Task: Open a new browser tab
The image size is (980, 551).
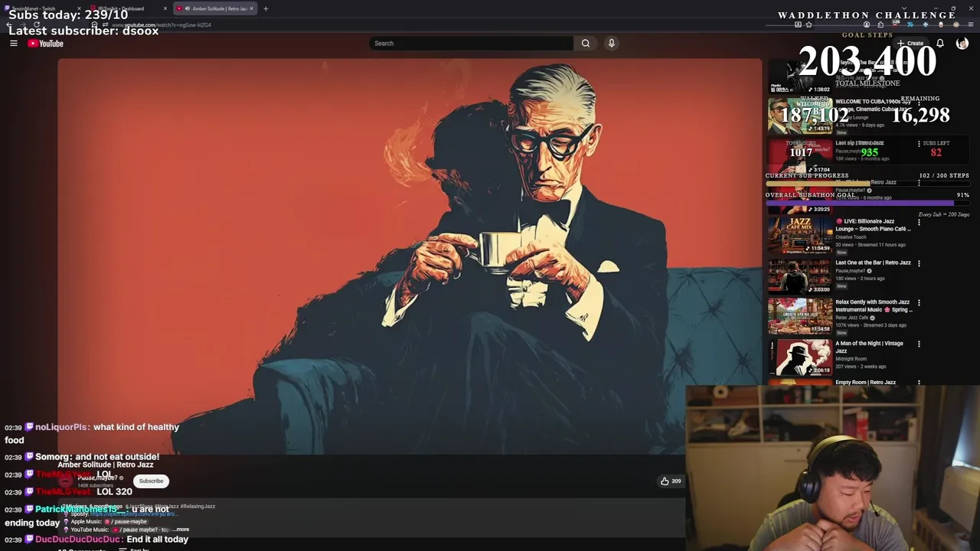Action: click(x=266, y=8)
